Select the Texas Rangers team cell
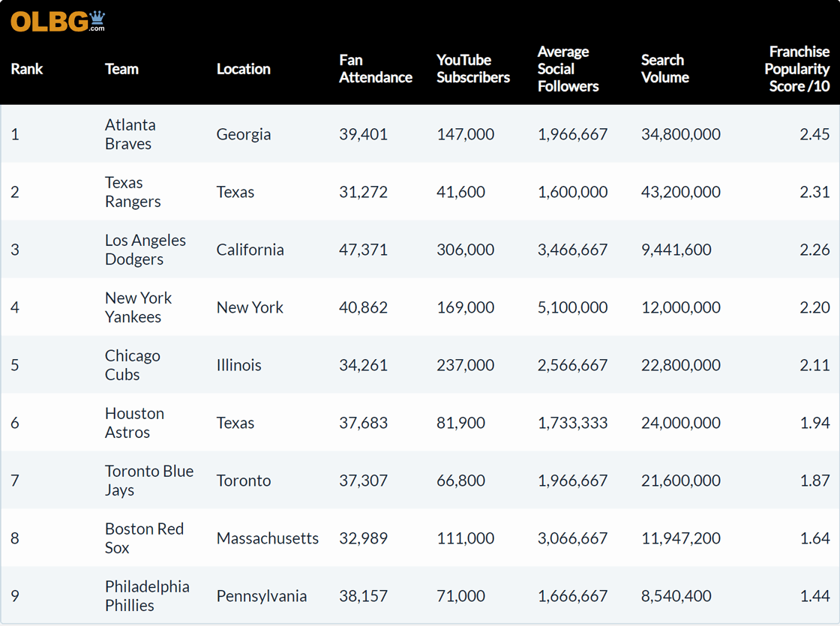Viewport: 840px width, 626px height. pos(133,192)
